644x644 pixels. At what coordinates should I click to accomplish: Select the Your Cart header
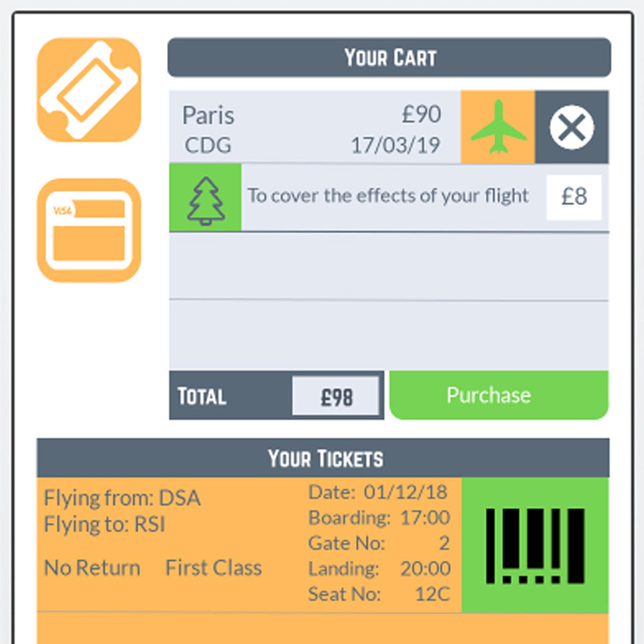tap(389, 57)
